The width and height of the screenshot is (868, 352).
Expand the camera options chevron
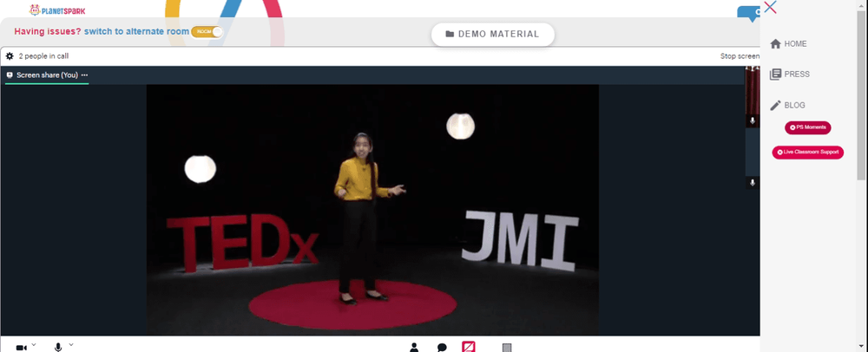(x=34, y=345)
